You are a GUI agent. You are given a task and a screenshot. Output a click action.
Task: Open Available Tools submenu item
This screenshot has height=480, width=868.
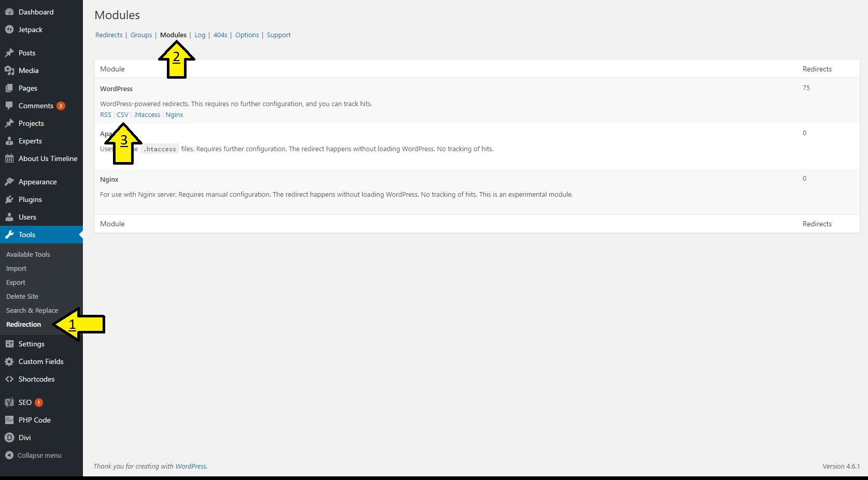coord(28,254)
